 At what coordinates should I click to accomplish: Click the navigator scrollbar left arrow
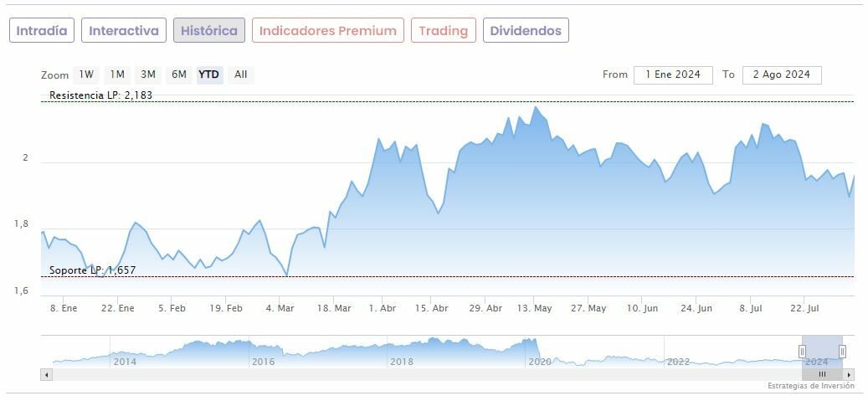coord(45,374)
